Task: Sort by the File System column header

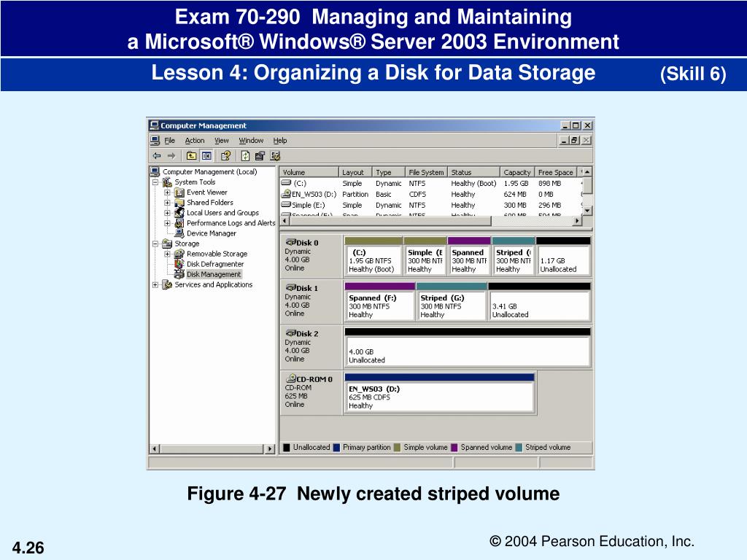Action: [x=426, y=172]
